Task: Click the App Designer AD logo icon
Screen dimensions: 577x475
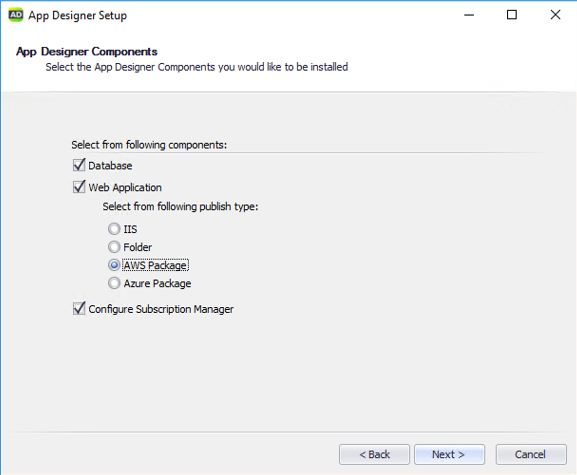Action: pos(16,15)
